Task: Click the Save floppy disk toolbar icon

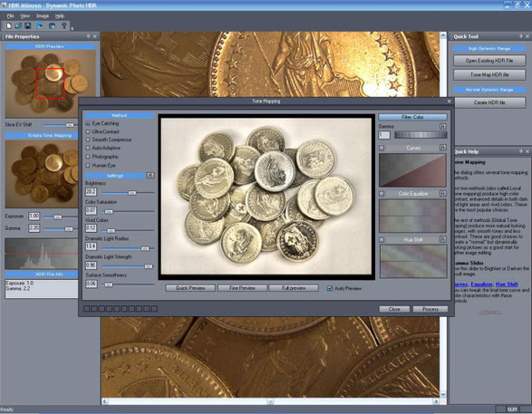Action: pyautogui.click(x=28, y=25)
